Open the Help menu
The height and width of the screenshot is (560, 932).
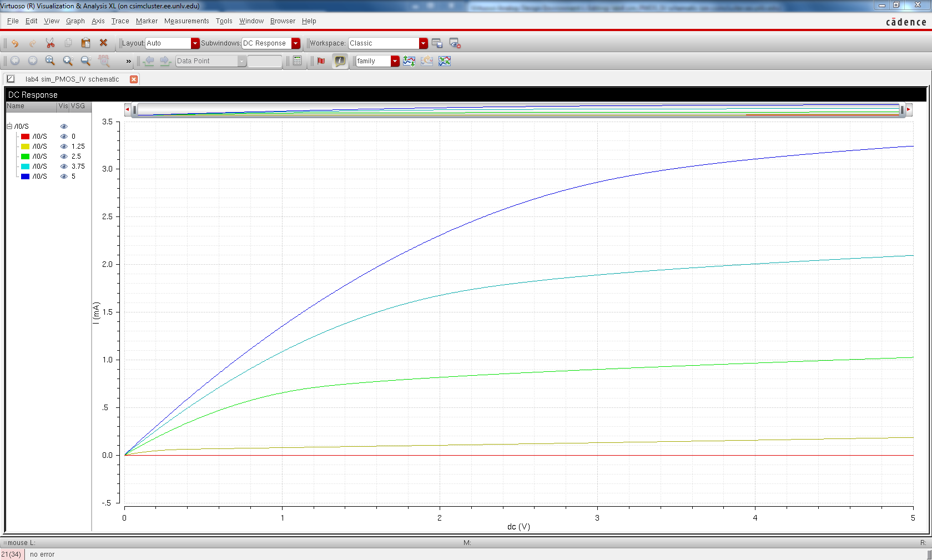coord(309,21)
